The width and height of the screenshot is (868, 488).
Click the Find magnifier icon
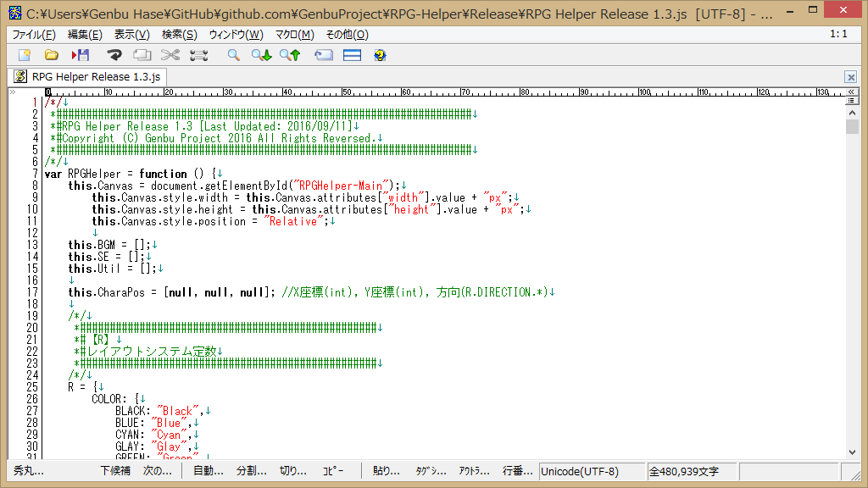[x=233, y=55]
